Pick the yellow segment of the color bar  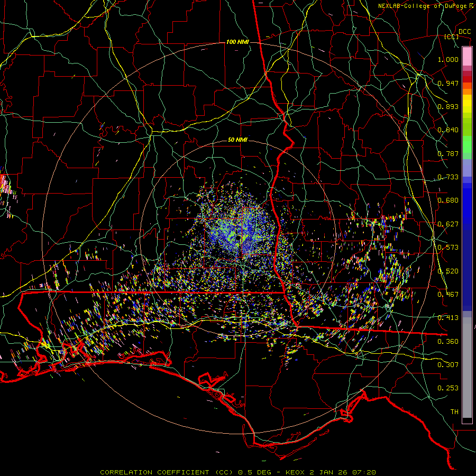(x=467, y=104)
